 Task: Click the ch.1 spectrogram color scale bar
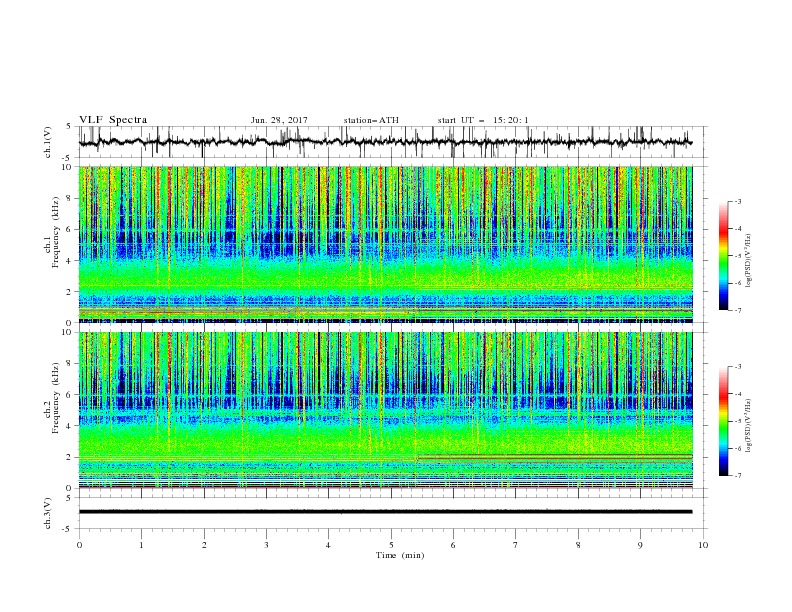click(723, 256)
